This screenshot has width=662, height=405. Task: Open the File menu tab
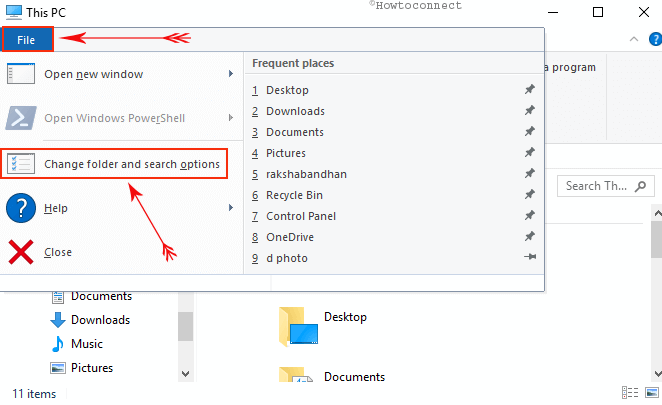pos(28,40)
